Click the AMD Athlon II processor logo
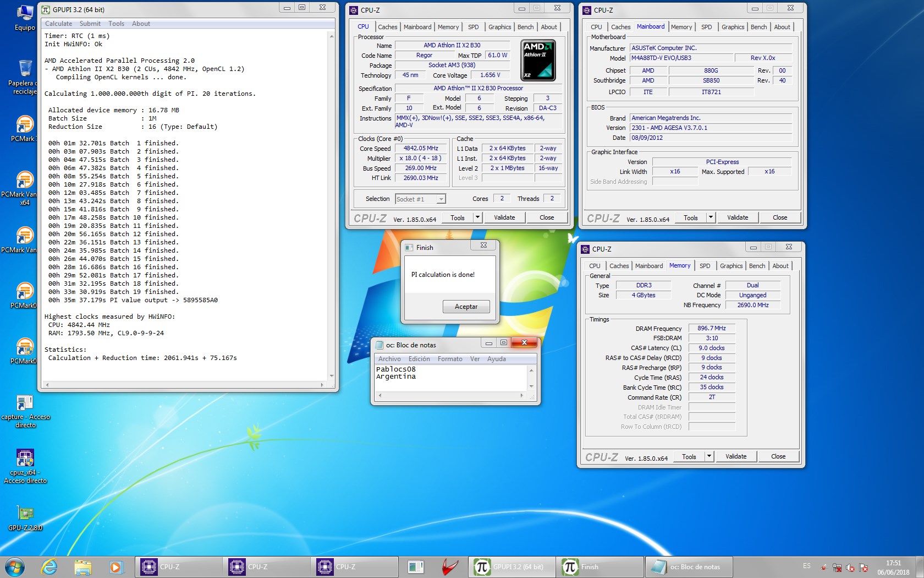Image resolution: width=924 pixels, height=578 pixels. click(x=537, y=60)
